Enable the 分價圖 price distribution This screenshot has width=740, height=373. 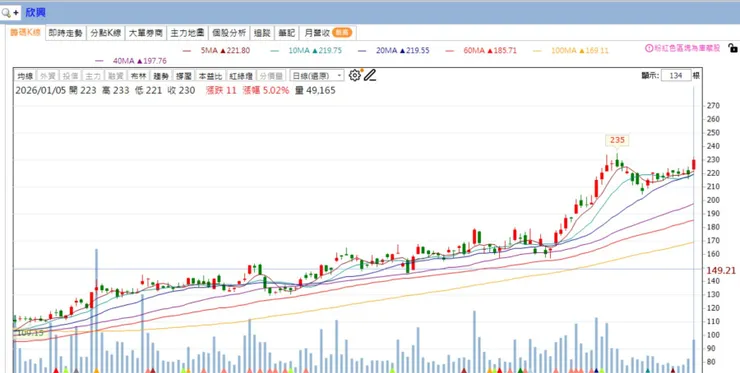[x=272, y=76]
